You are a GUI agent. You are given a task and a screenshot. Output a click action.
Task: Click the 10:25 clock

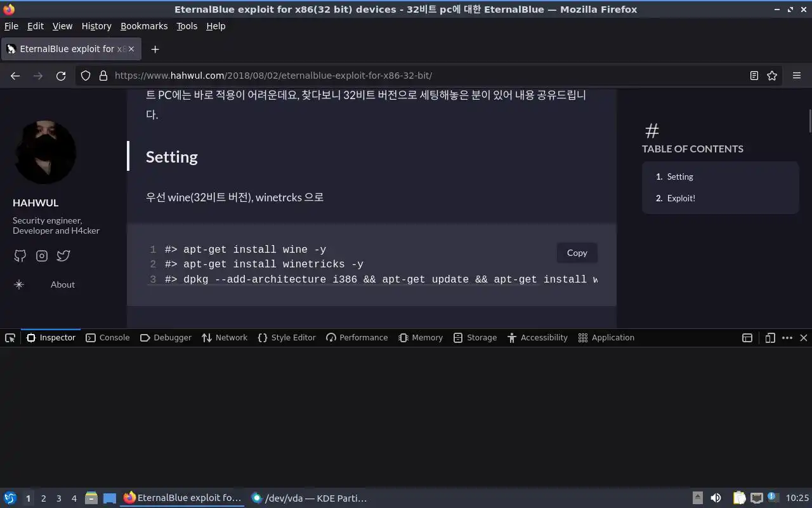(x=797, y=498)
